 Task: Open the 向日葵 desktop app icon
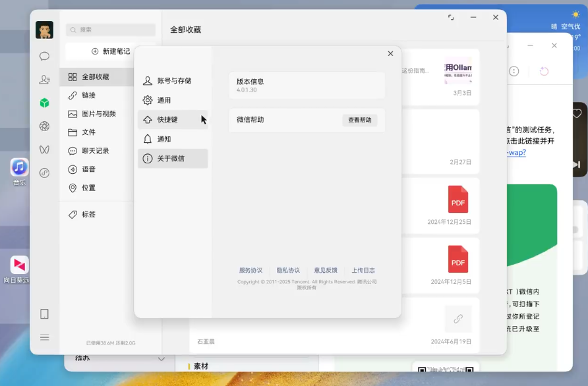click(19, 265)
